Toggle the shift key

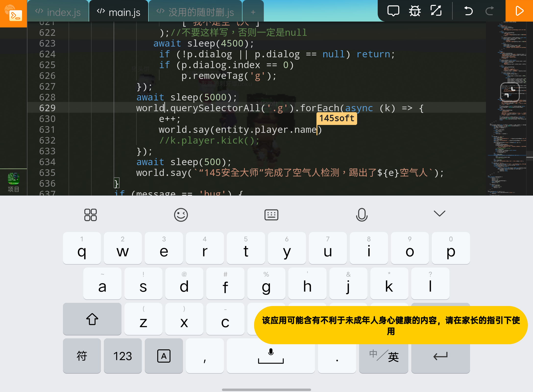92,319
